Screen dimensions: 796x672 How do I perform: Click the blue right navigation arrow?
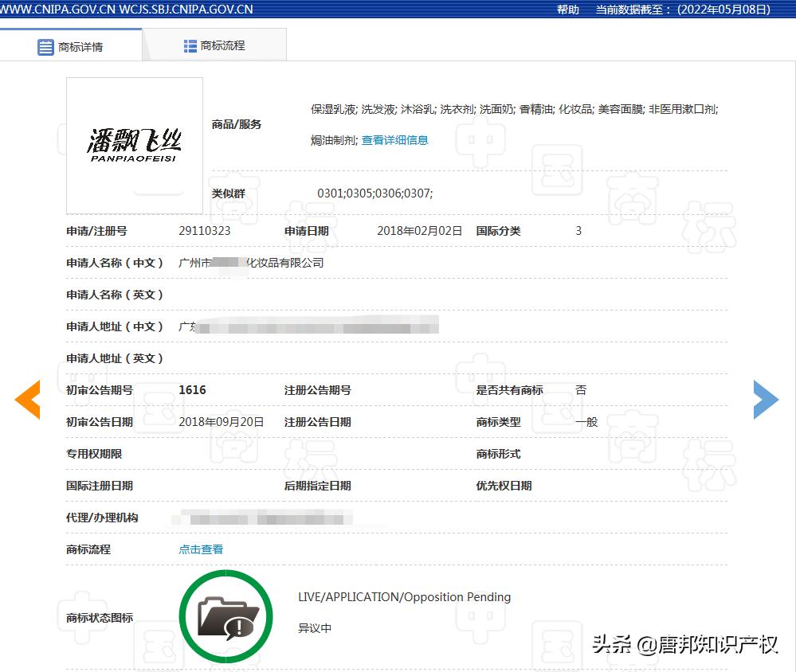tap(766, 400)
